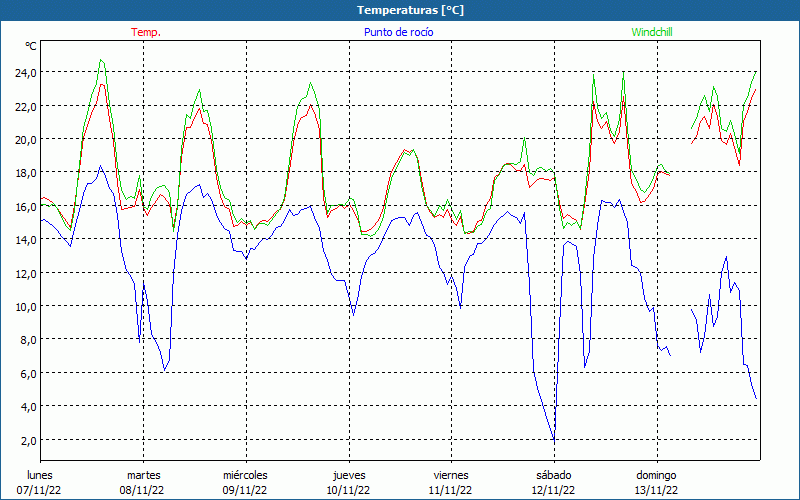Screen dimensions: 800x500
Task: Select the green Windchill legend label
Action: click(x=652, y=32)
